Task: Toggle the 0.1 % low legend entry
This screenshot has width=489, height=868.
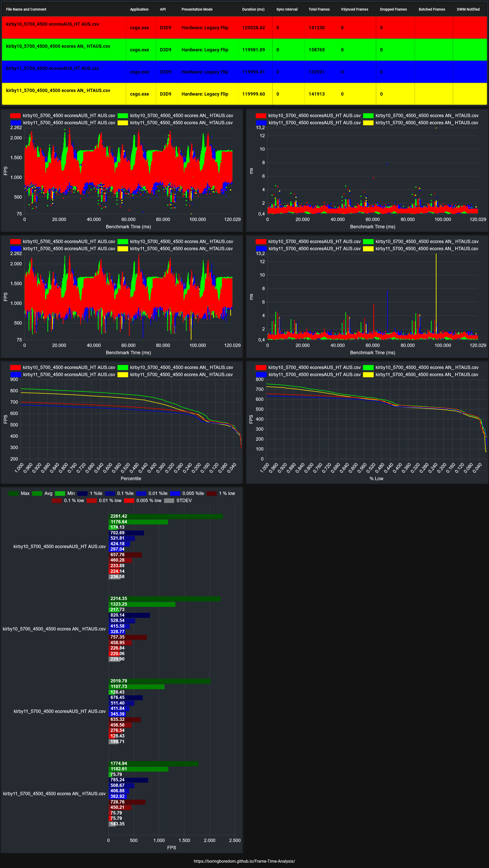Action: click(68, 500)
